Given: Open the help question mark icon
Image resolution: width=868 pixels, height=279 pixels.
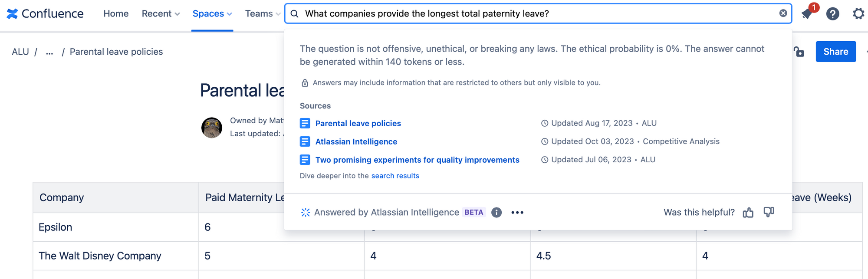Looking at the screenshot, I should coord(832,14).
